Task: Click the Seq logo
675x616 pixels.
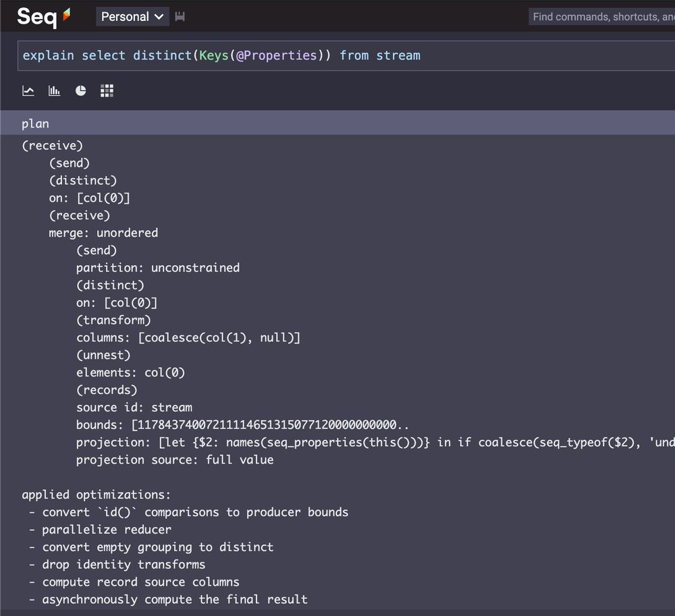Action: pos(43,17)
